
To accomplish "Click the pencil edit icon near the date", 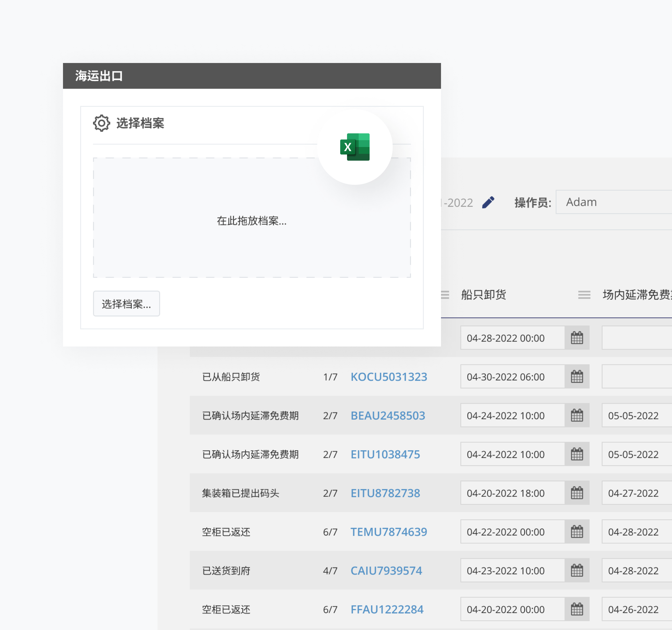I will tap(488, 202).
